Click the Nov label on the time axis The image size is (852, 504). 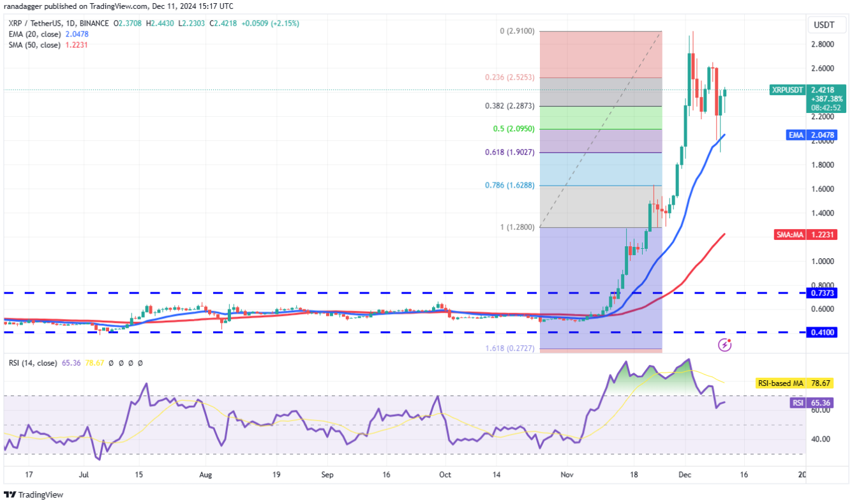coord(567,475)
